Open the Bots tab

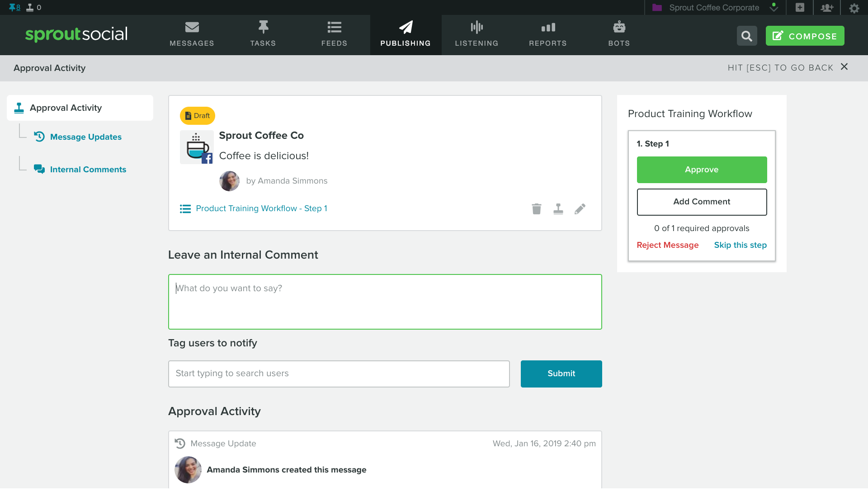tap(619, 35)
